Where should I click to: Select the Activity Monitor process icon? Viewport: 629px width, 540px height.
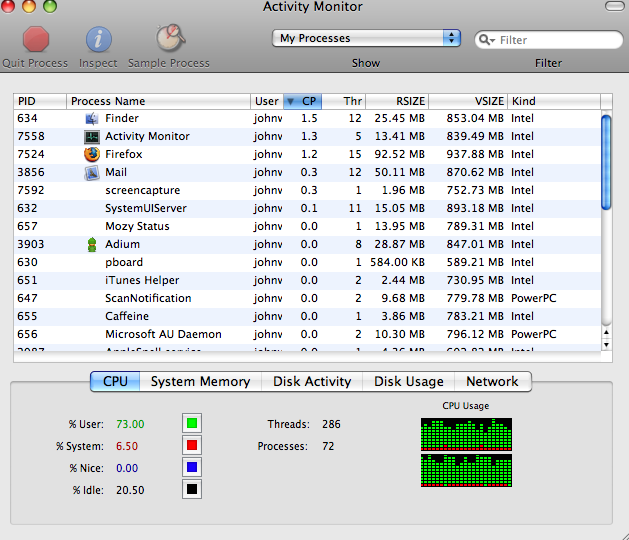pyautogui.click(x=92, y=136)
